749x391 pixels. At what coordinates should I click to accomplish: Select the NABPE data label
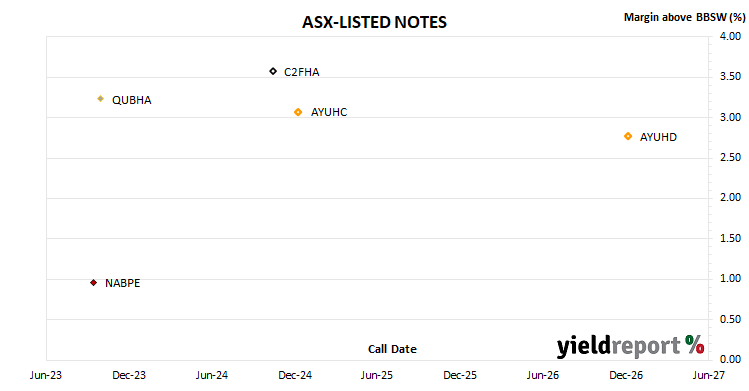click(x=122, y=283)
